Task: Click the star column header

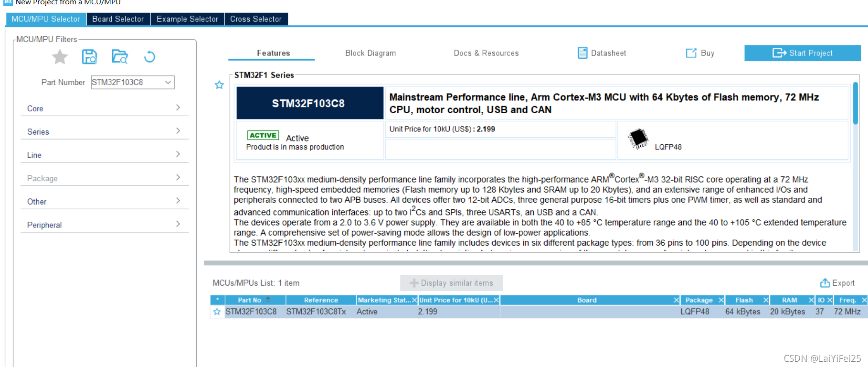Action: click(217, 300)
